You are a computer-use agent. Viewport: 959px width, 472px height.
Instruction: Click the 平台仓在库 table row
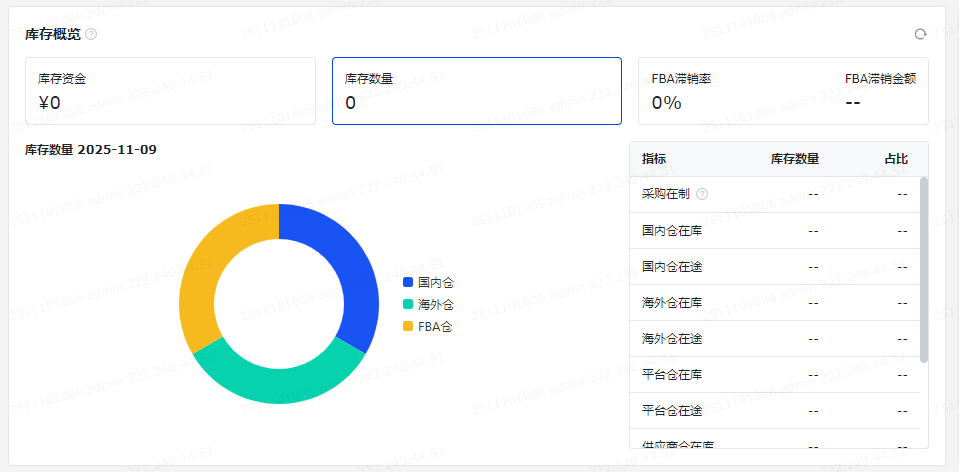point(775,375)
